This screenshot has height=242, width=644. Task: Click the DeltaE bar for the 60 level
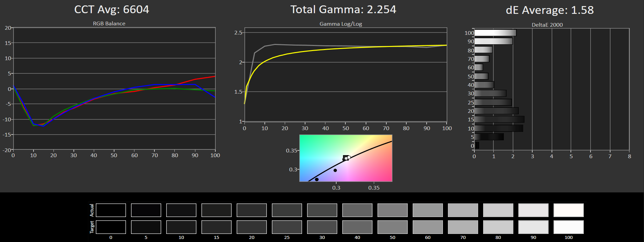(x=478, y=67)
